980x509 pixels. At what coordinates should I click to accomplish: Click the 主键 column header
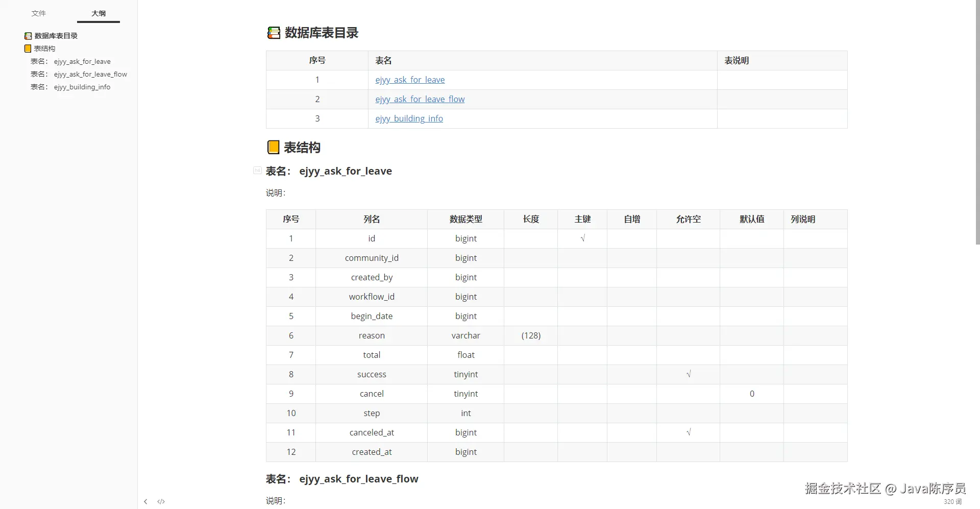tap(582, 220)
